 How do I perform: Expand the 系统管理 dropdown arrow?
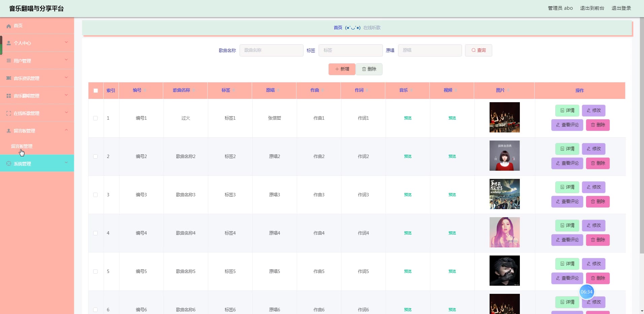coord(66,163)
